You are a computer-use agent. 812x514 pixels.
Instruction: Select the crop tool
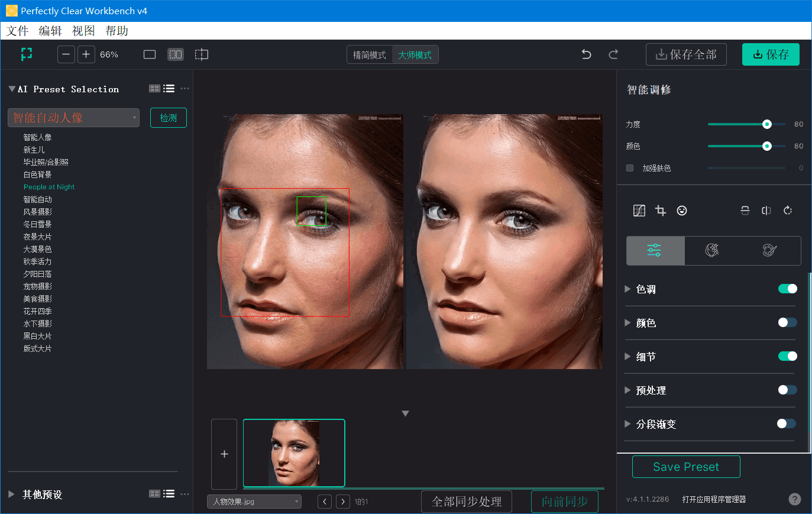tap(661, 210)
